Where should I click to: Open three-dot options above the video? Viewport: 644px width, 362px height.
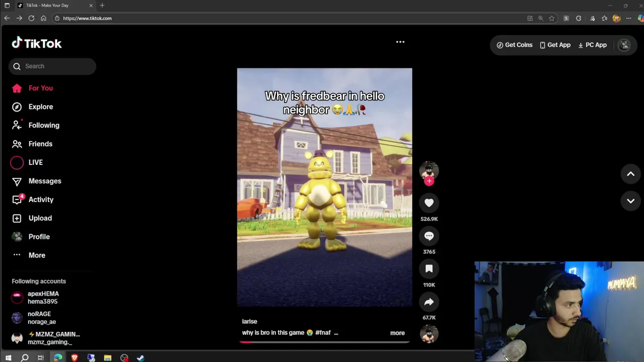(x=400, y=42)
